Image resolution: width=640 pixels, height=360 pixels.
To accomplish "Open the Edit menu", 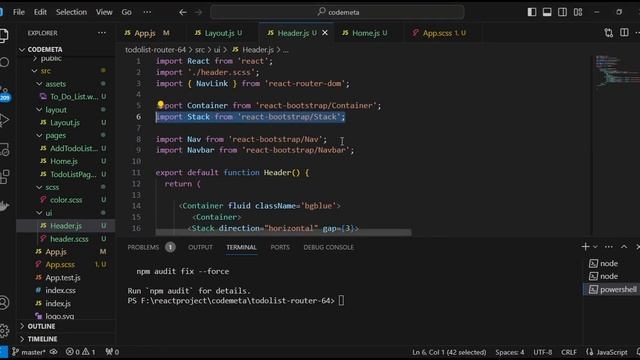I will [40, 12].
